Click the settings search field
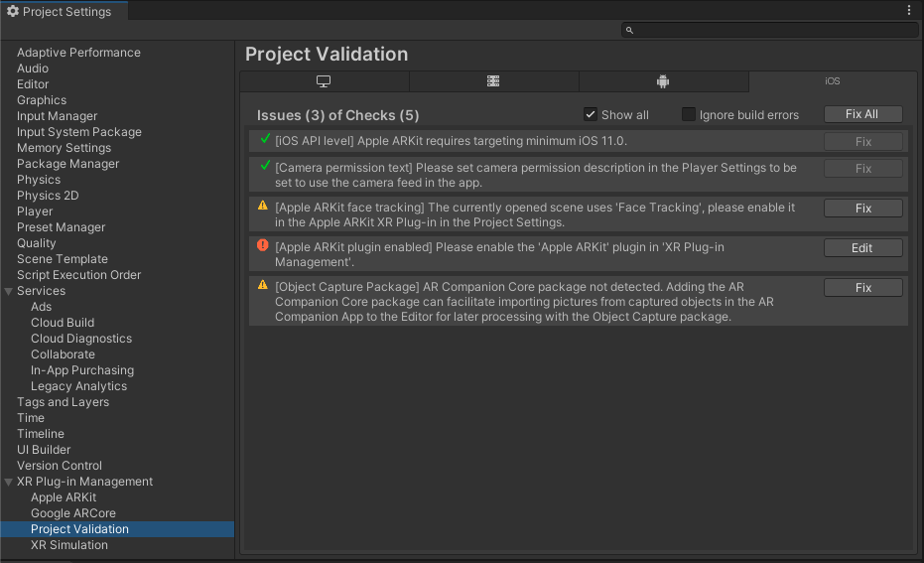Viewport: 924px width, 563px height. click(770, 31)
